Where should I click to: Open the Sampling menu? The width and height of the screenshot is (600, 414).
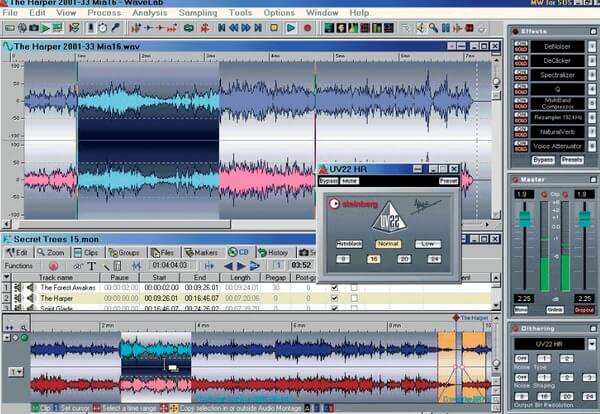click(198, 13)
